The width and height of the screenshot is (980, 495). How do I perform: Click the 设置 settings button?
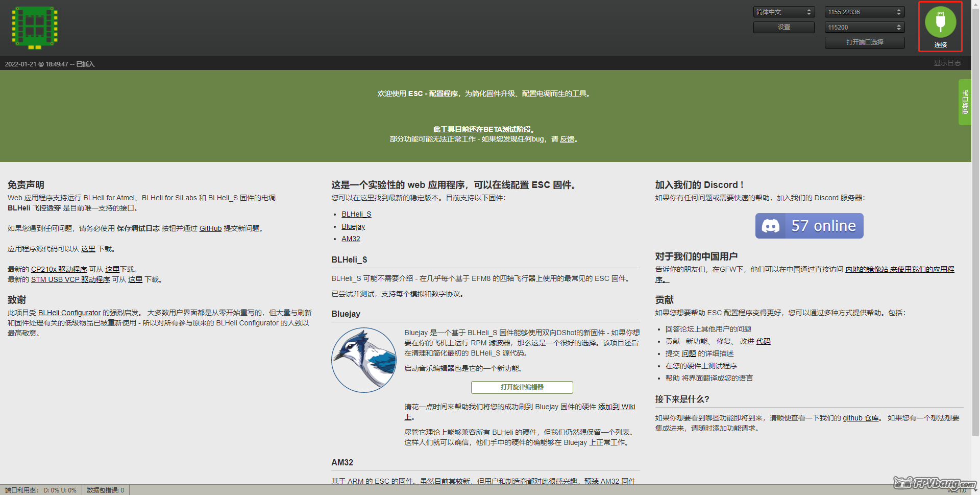coord(783,27)
